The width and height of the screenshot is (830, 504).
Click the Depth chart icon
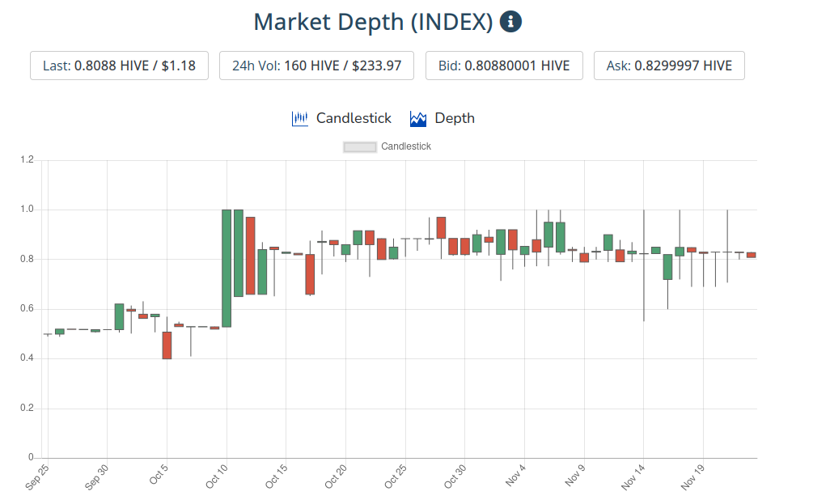click(x=418, y=119)
